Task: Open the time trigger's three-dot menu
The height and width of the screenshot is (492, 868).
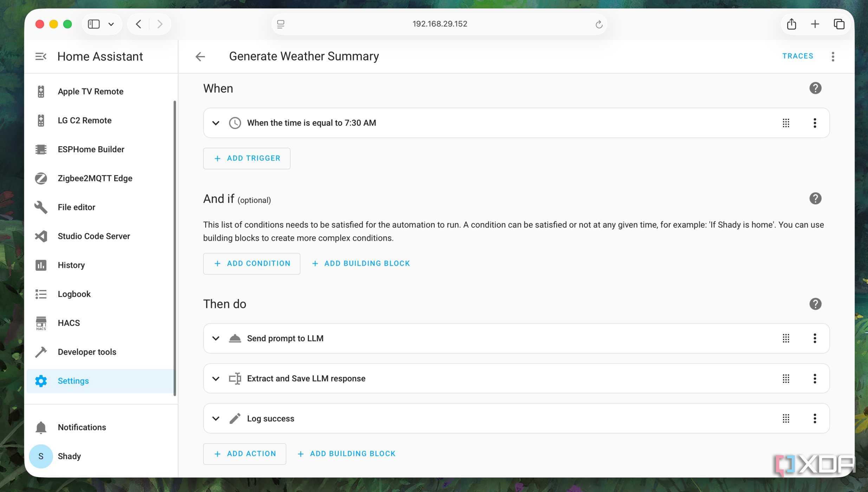Action: tap(815, 123)
